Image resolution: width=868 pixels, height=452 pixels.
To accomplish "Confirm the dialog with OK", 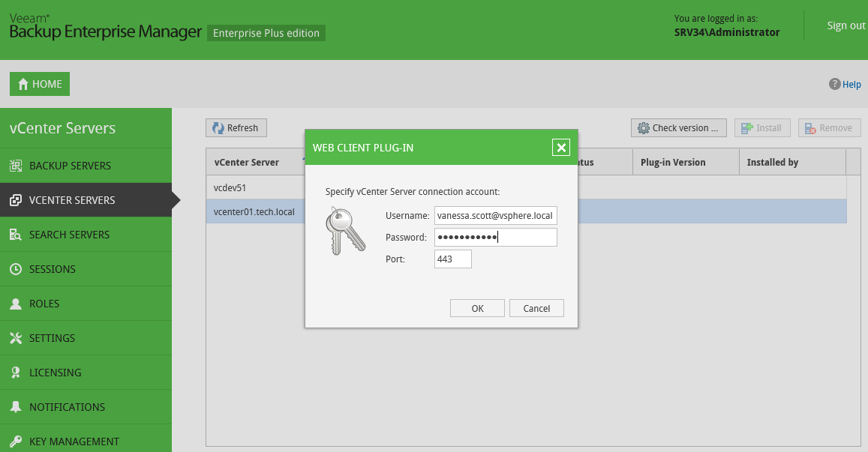I will point(477,308).
